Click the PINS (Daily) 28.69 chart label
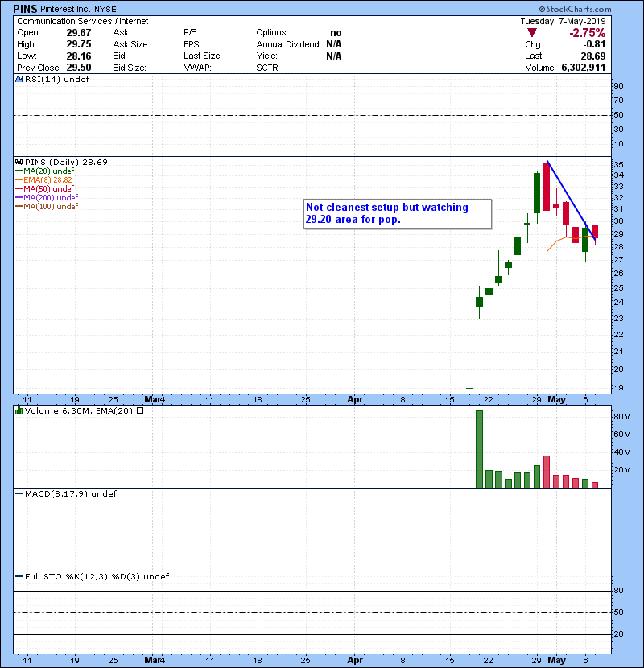 [66, 162]
